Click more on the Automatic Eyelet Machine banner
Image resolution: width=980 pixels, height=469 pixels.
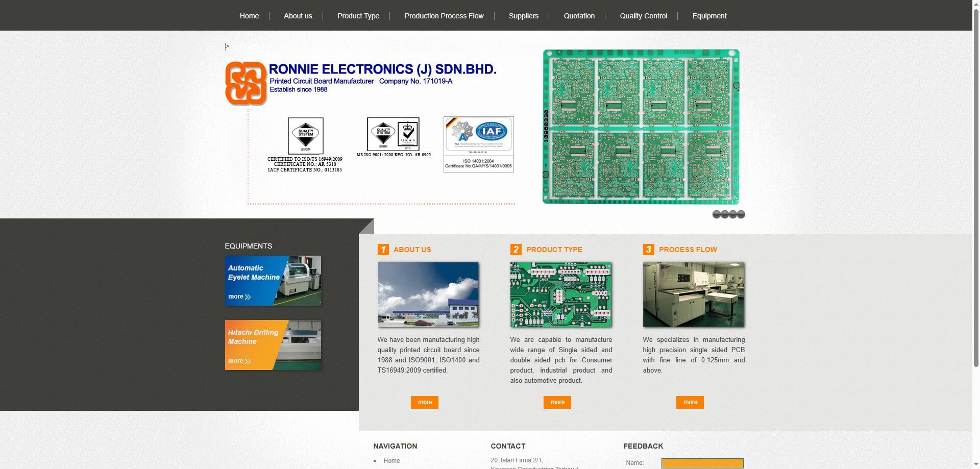pos(239,297)
